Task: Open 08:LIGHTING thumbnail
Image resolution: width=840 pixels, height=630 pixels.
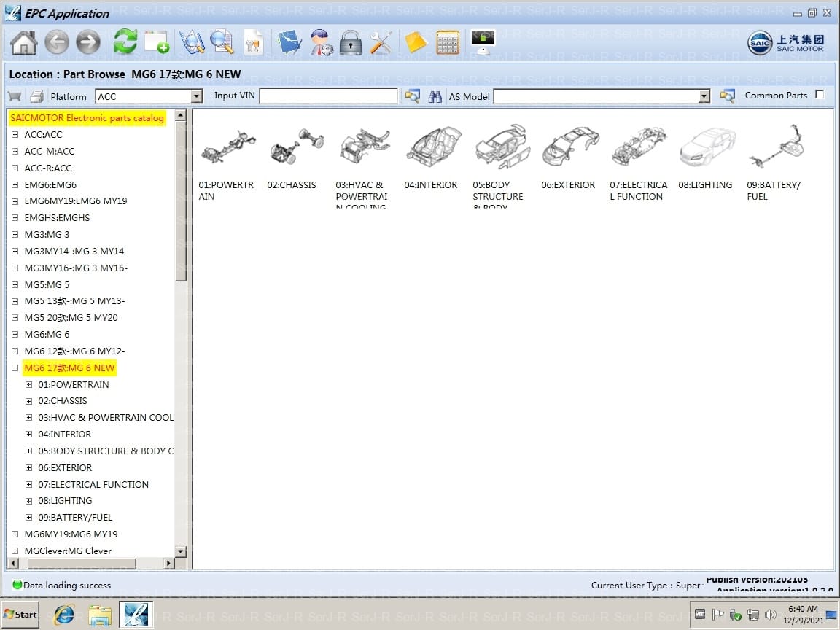Action: (706, 157)
